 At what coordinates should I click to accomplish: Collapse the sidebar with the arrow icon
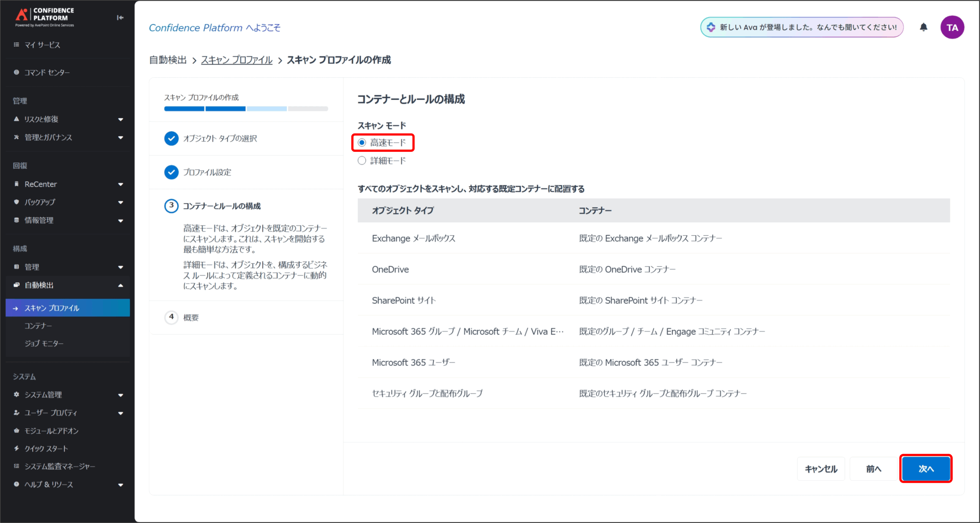[x=120, y=18]
